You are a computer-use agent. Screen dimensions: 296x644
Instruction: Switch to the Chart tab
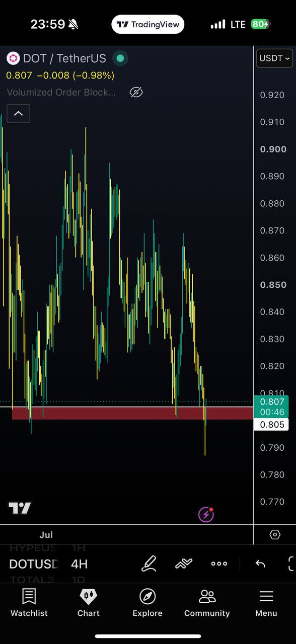click(x=89, y=602)
